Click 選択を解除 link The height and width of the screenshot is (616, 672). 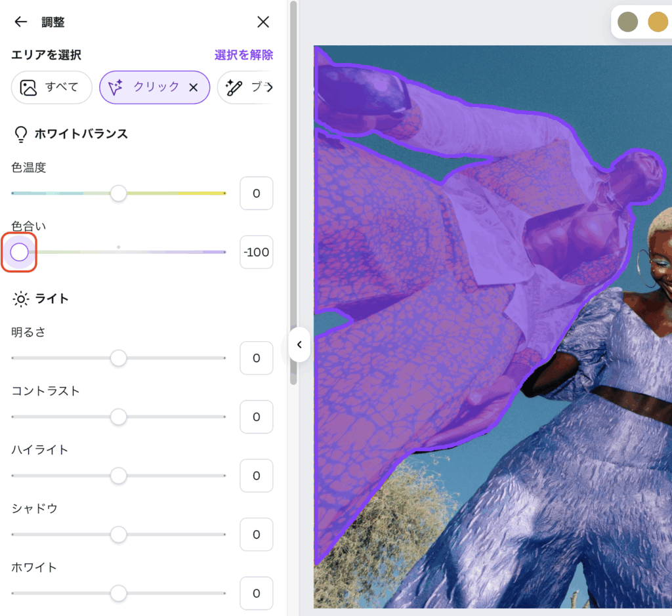click(x=243, y=55)
